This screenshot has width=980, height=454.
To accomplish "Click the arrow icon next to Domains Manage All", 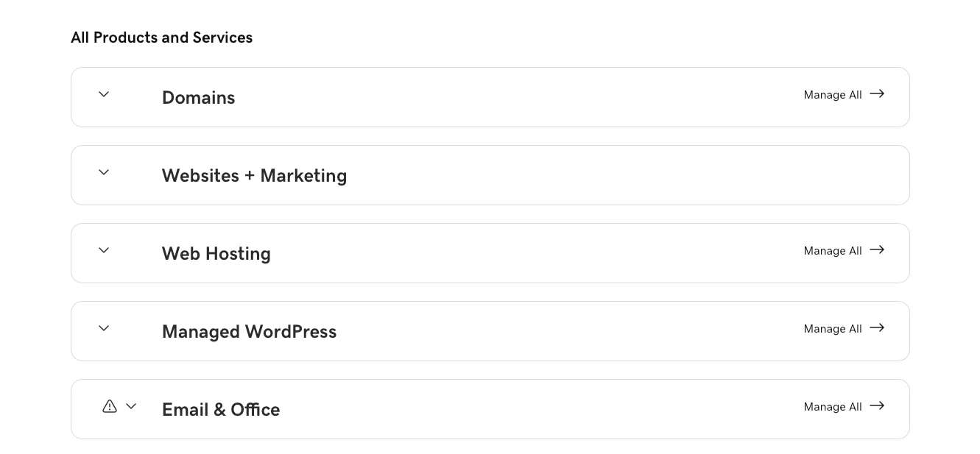I will pos(877,94).
